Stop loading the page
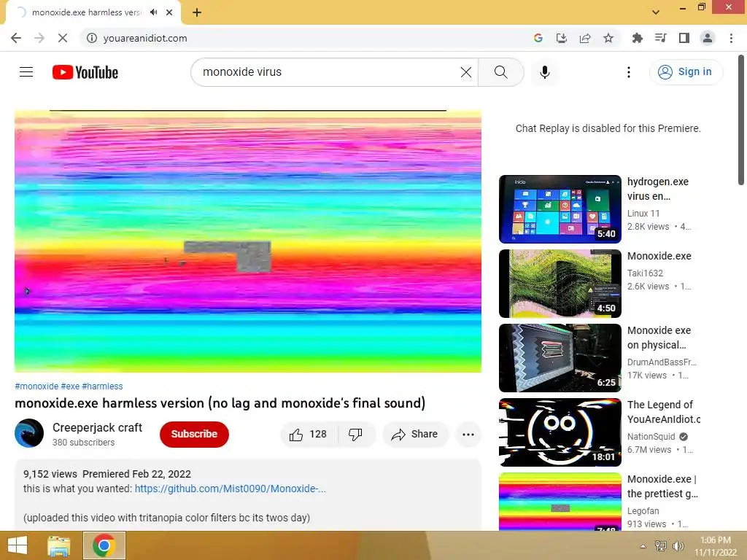Screen dimensions: 747x560 (63, 38)
